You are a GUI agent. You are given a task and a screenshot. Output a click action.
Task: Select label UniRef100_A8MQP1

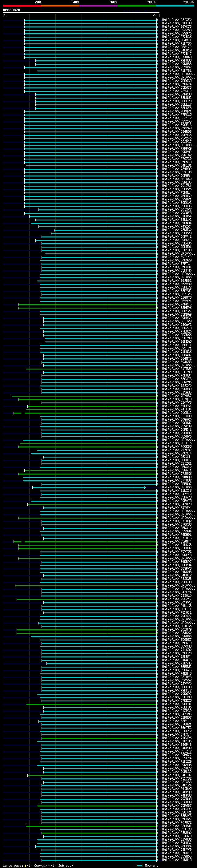click(x=177, y=111)
